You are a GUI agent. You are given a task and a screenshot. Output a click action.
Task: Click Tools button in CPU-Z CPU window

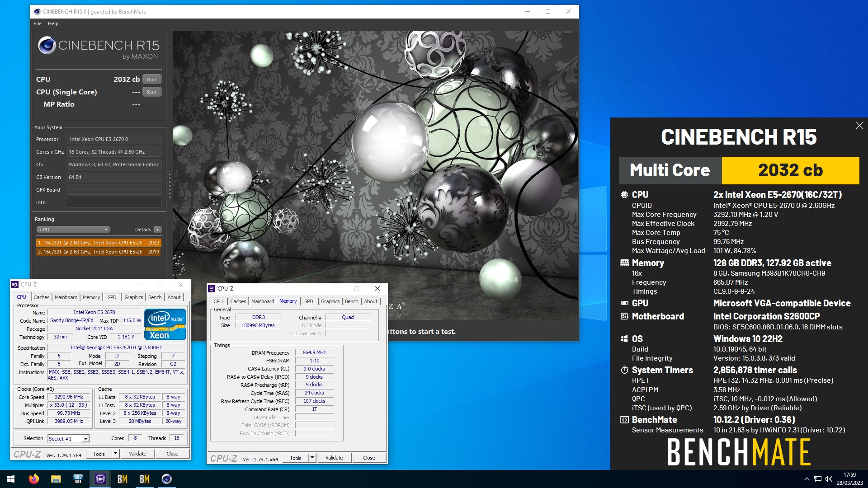coord(99,454)
